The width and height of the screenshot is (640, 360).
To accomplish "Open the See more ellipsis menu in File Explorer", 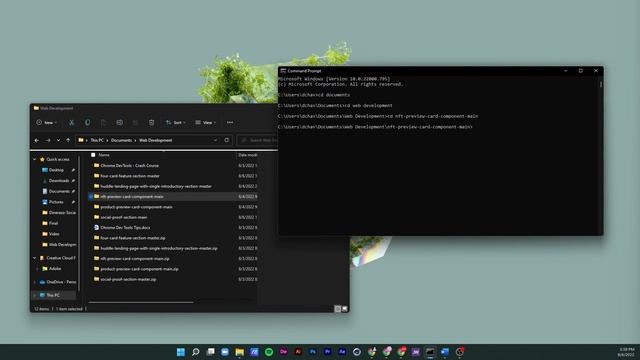I will (230, 122).
